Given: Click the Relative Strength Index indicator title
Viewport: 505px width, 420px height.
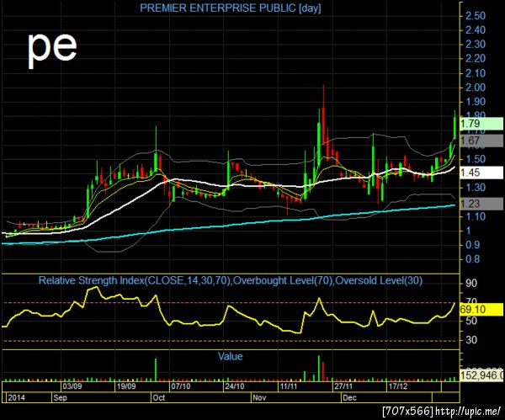Looking at the screenshot, I should pyautogui.click(x=231, y=280).
